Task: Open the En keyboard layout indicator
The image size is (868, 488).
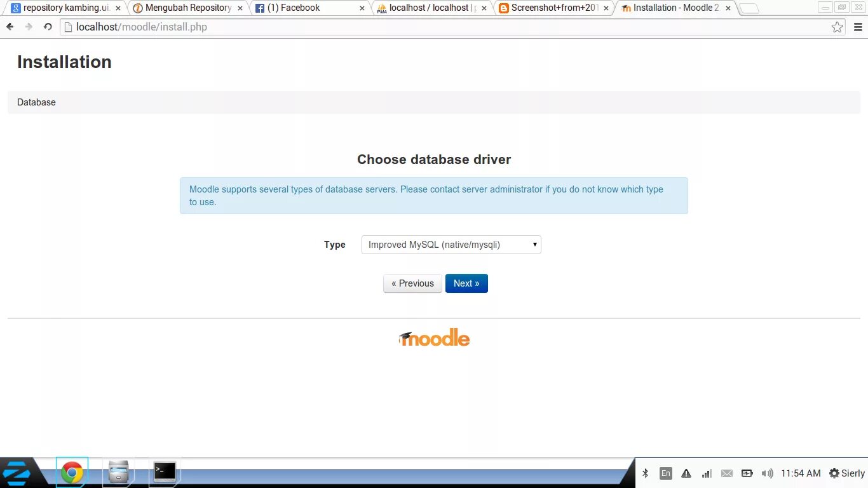Action: tap(665, 473)
